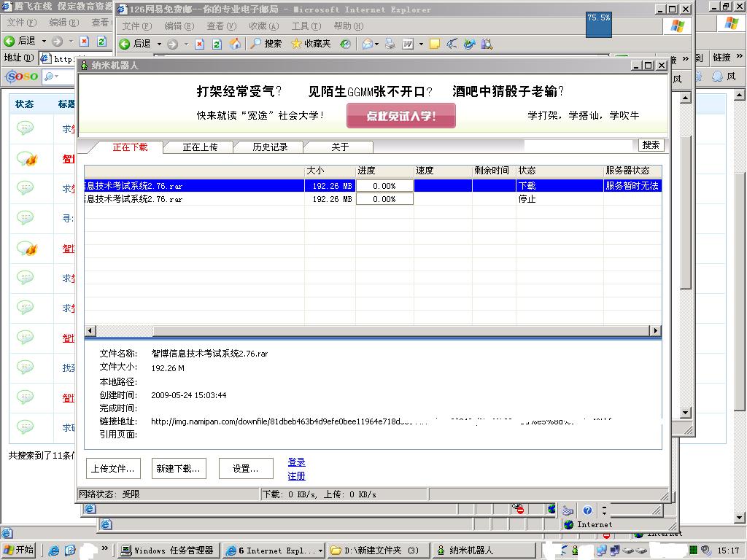Image resolution: width=747 pixels, height=560 pixels.
Task: Open the 关于 (About) tab
Action: (340, 147)
